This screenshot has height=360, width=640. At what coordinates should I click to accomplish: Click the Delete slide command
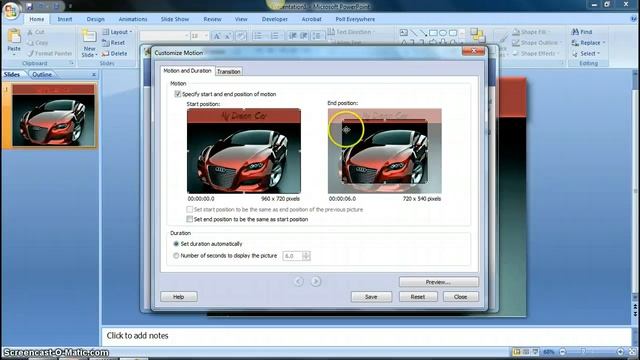[x=115, y=53]
